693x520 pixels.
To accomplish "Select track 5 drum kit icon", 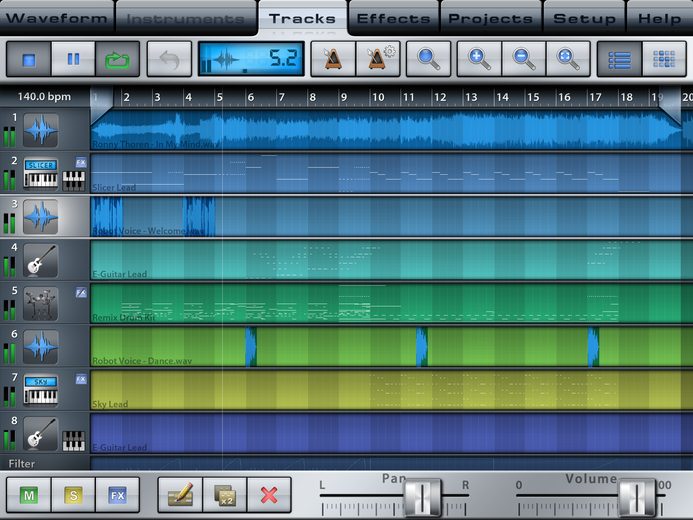I will (41, 304).
